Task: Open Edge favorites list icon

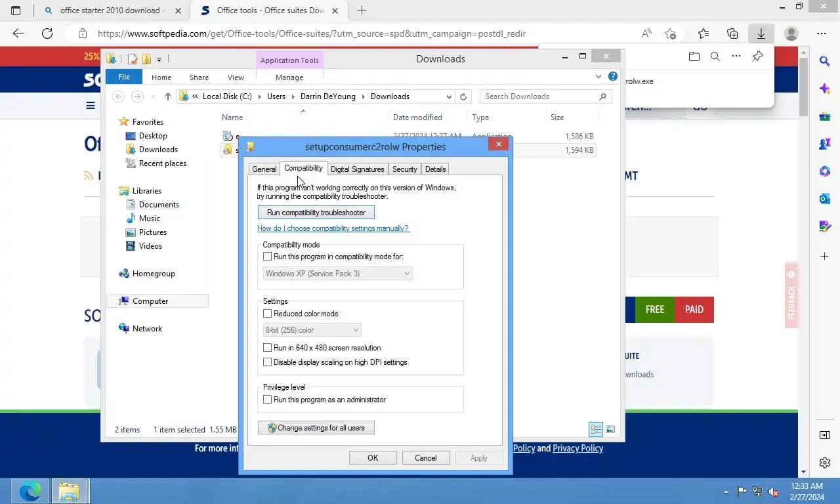Action: pos(703,33)
